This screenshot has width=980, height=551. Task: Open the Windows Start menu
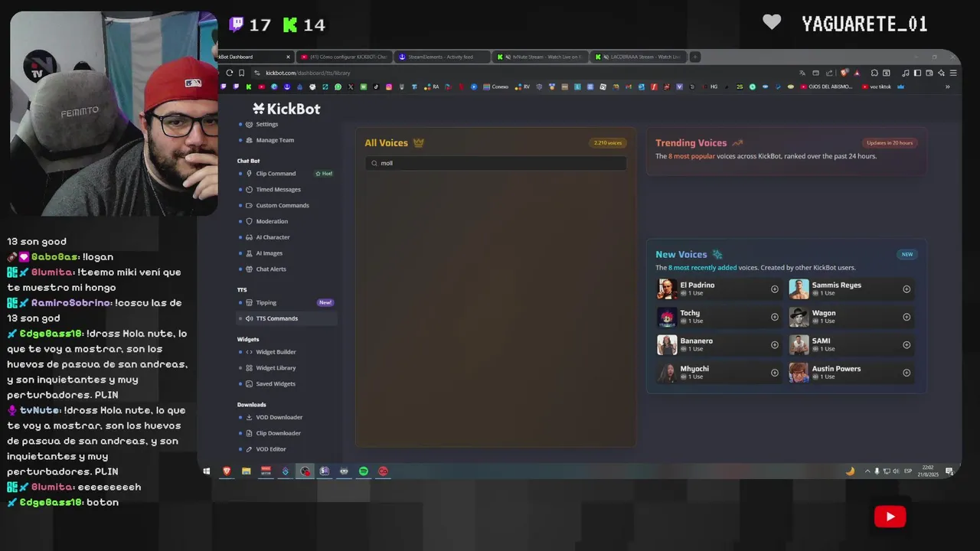tap(207, 471)
